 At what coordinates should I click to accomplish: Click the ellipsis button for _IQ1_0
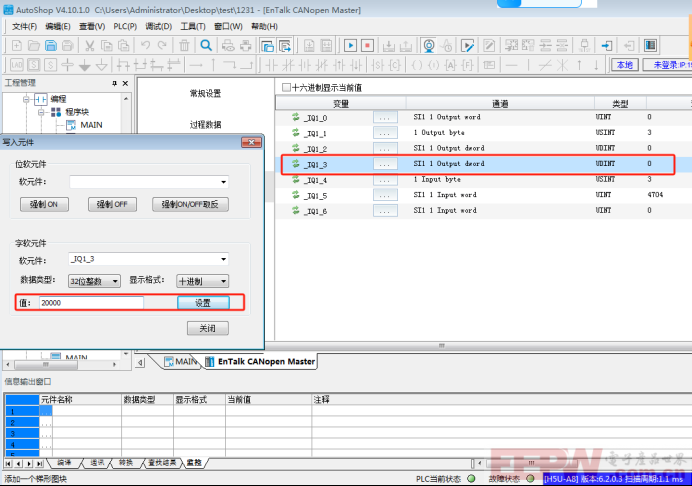385,117
